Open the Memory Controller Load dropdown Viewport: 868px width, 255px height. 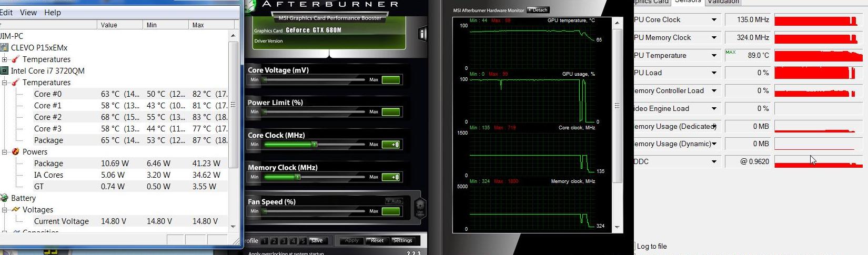pyautogui.click(x=714, y=91)
